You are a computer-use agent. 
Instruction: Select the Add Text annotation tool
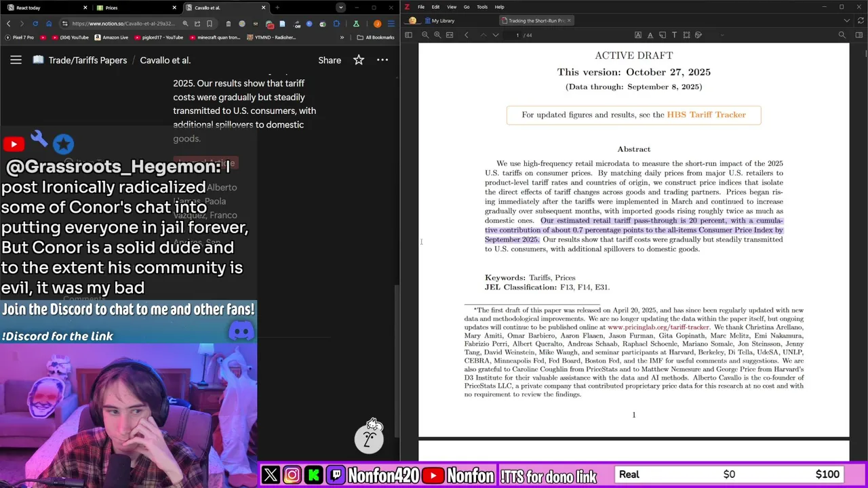pos(674,35)
